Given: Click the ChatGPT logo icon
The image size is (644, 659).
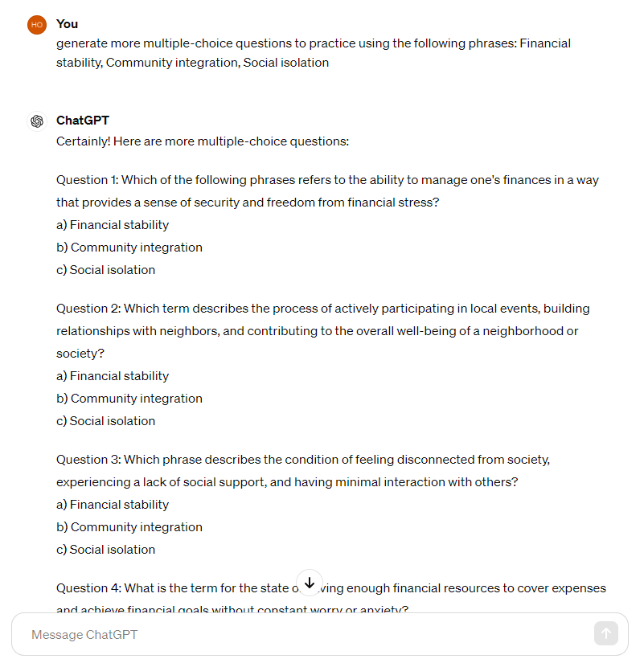Looking at the screenshot, I should coord(36,121).
